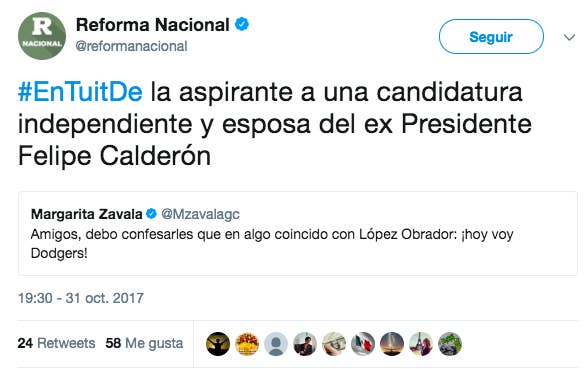Viewport: 588px width, 369px height.
Task: Follow the account with the Seguir button
Action: (x=491, y=36)
